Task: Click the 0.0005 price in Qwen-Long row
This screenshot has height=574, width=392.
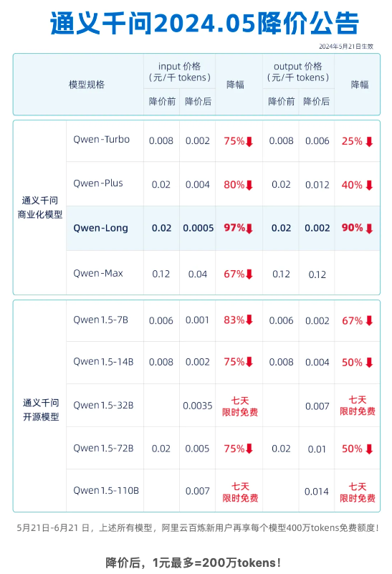Action: tap(198, 228)
